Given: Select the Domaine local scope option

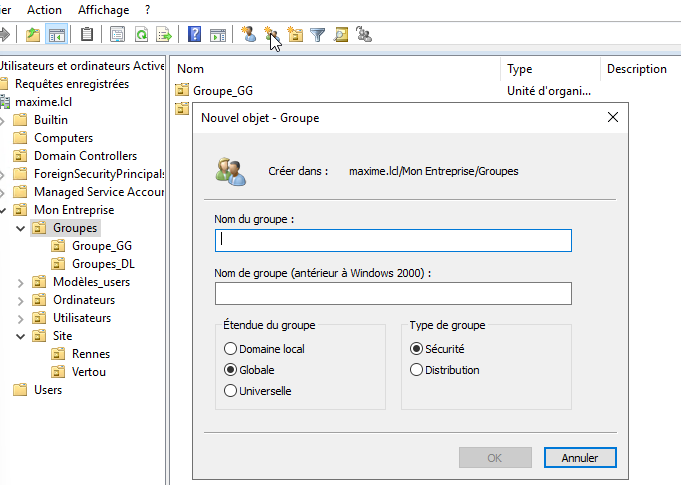Looking at the screenshot, I should 231,349.
